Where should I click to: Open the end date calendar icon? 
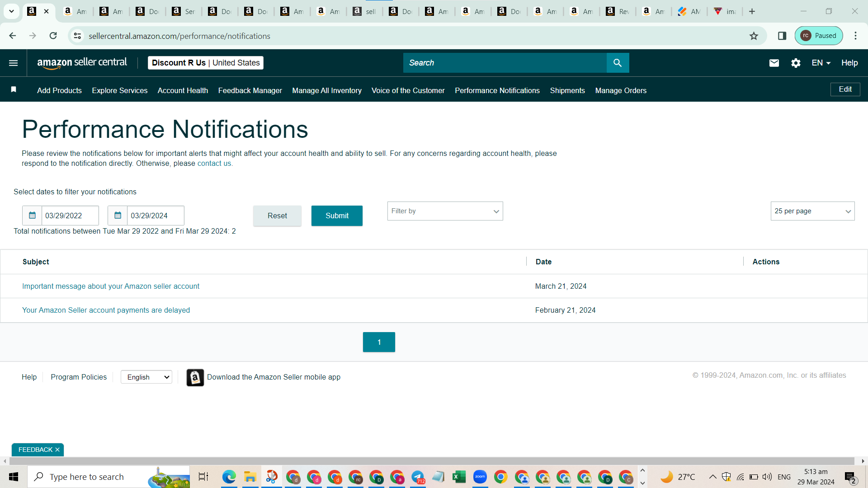(118, 216)
